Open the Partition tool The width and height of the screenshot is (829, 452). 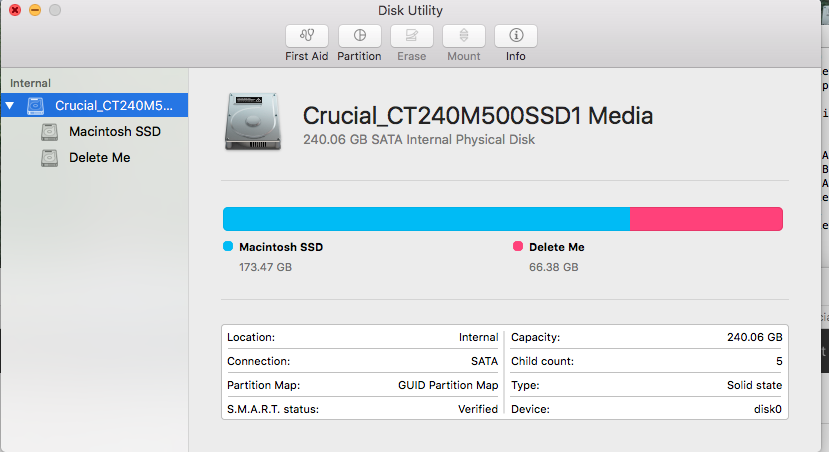359,35
